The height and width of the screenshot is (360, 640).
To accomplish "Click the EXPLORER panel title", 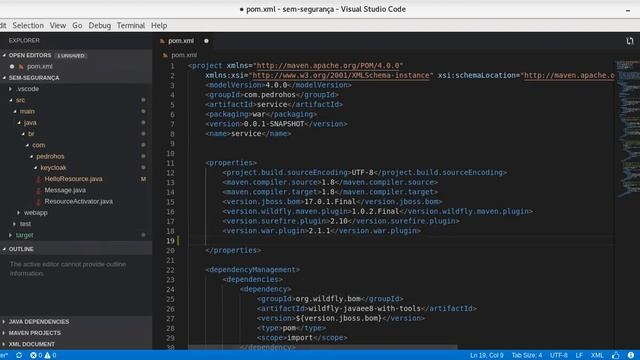I will point(24,40).
